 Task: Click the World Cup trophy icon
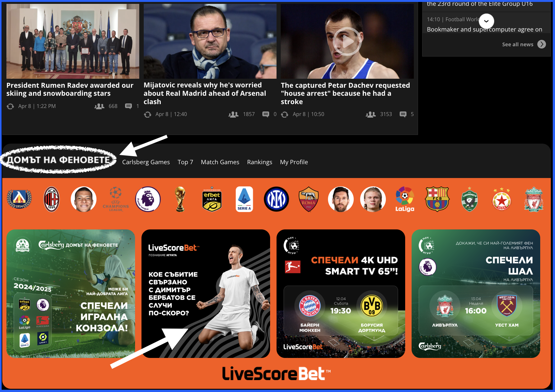180,199
